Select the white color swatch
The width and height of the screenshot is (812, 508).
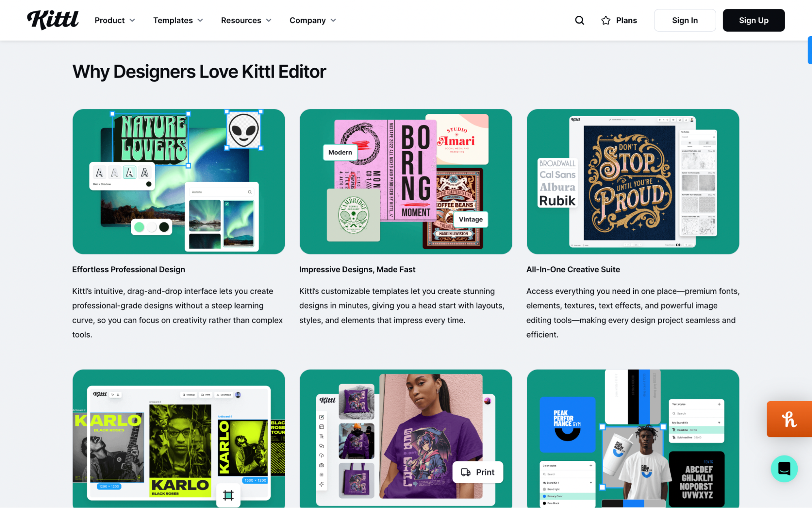pyautogui.click(x=152, y=227)
